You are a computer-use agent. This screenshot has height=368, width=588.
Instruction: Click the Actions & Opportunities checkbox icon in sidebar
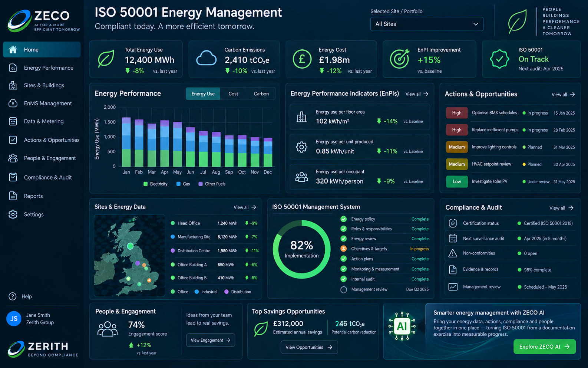(13, 140)
